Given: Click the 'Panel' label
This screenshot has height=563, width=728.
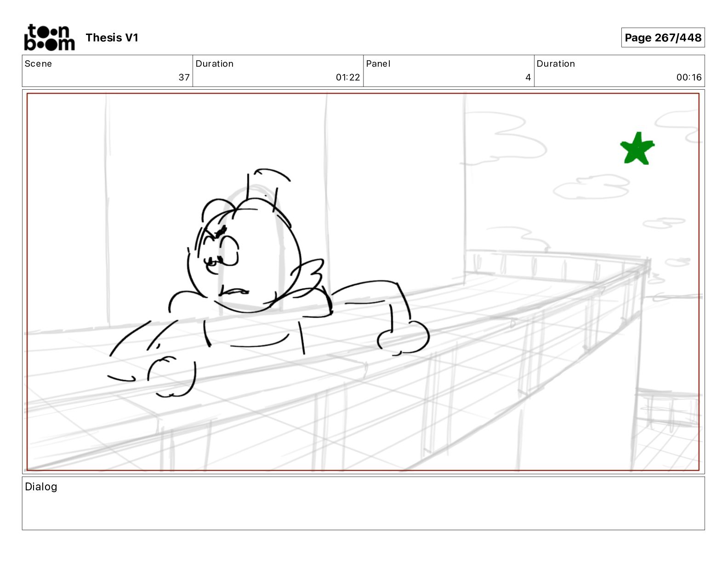Looking at the screenshot, I should click(x=378, y=63).
